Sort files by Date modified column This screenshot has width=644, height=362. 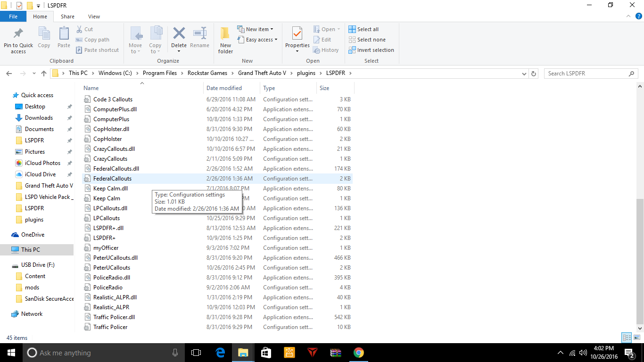point(231,88)
